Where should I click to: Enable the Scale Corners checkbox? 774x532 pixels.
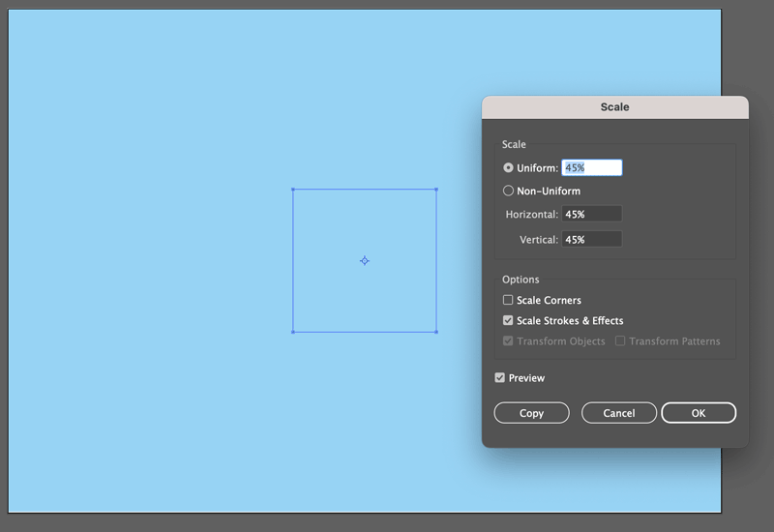coord(507,300)
